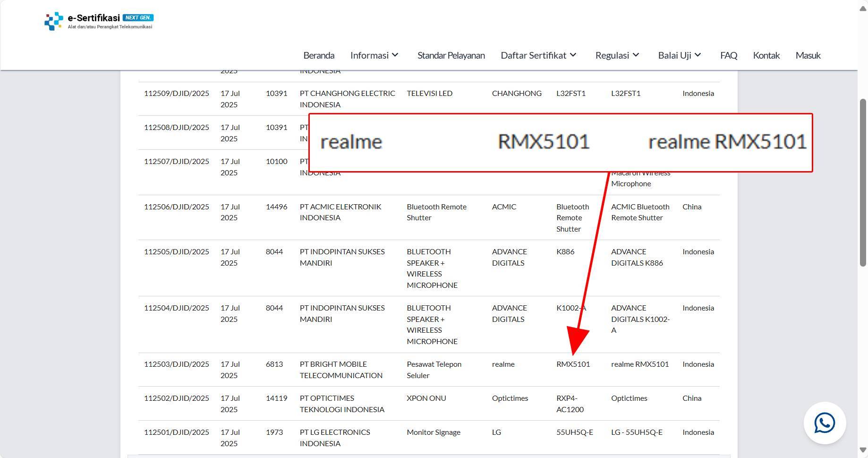Image resolution: width=868 pixels, height=458 pixels.
Task: Click PT CHANGHONG ELECTRIC INDONESIA in 112509 row
Action: (348, 99)
